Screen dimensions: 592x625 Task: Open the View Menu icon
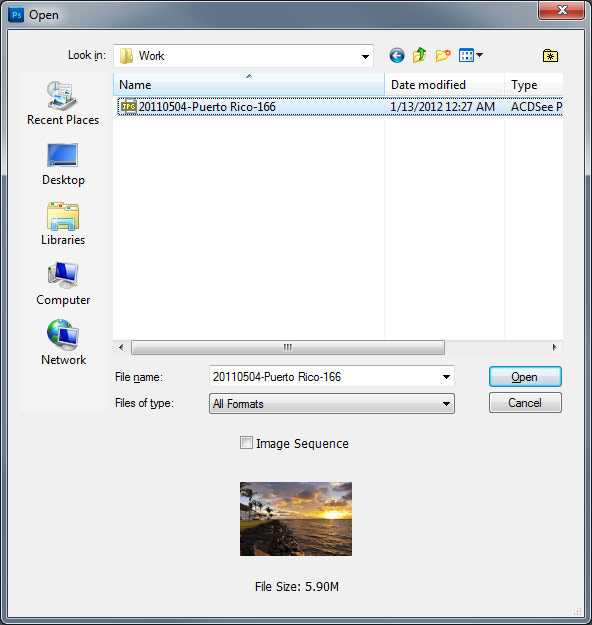pyautogui.click(x=470, y=55)
